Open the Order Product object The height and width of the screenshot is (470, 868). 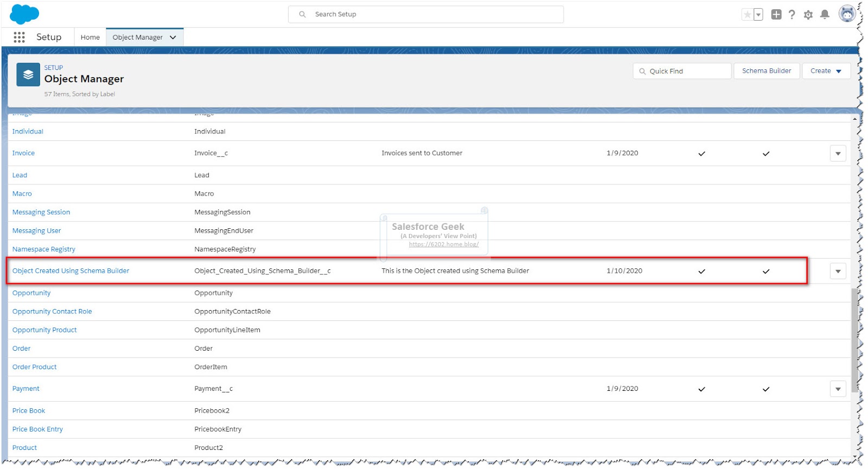(34, 367)
